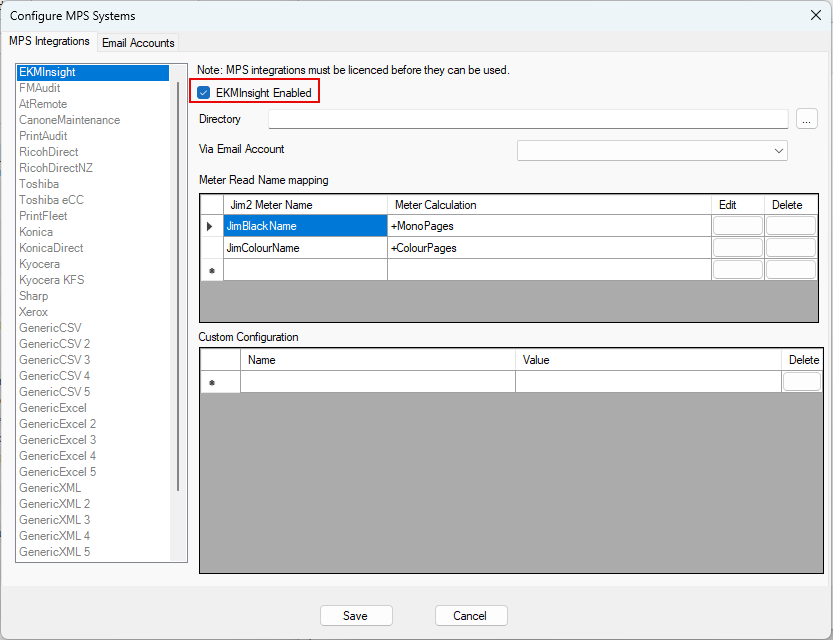Click the JimBlackName meter name cell
Viewport: 833px width, 640px height.
pos(305,226)
